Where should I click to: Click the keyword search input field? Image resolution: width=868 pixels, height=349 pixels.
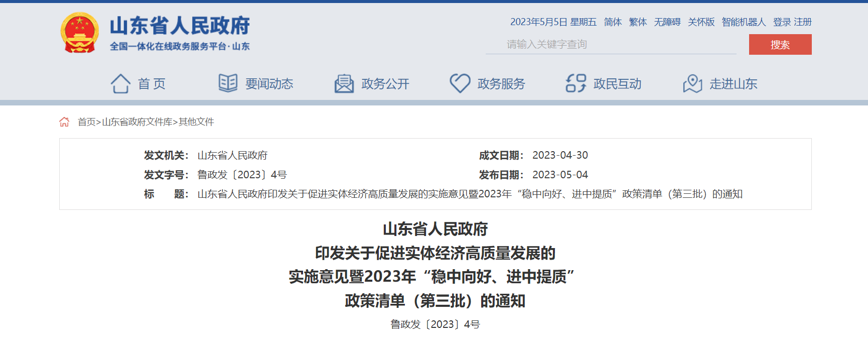pyautogui.click(x=611, y=45)
